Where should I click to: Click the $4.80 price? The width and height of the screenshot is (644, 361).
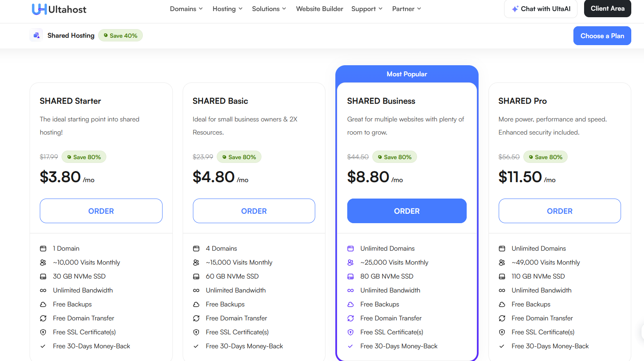pyautogui.click(x=214, y=177)
